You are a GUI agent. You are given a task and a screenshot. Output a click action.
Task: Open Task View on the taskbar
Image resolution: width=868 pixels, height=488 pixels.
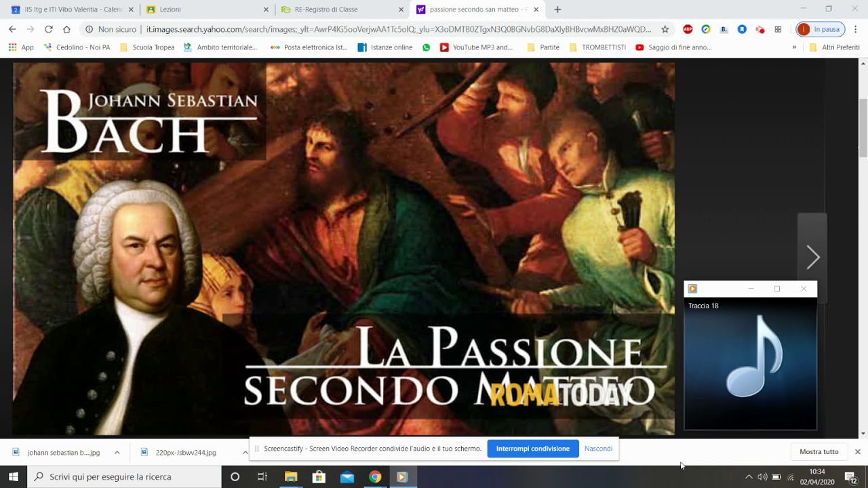click(x=262, y=476)
